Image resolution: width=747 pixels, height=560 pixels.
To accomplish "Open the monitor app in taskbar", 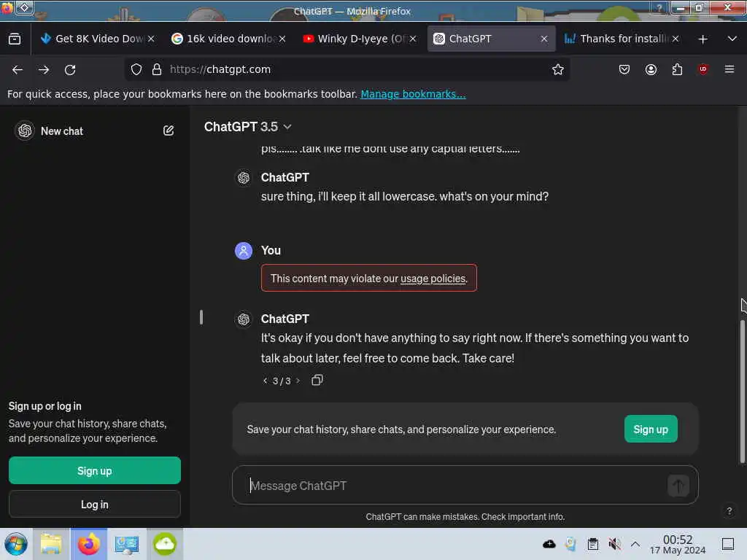I will tap(127, 544).
